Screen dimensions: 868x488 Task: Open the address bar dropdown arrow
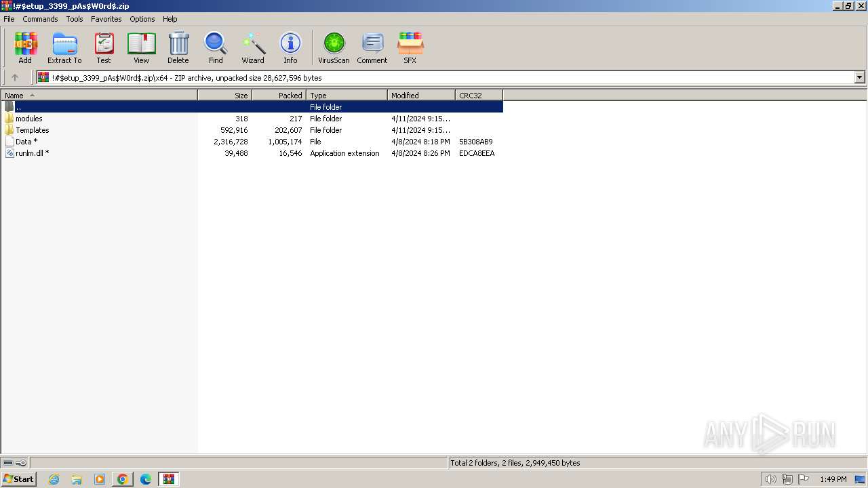(x=860, y=77)
